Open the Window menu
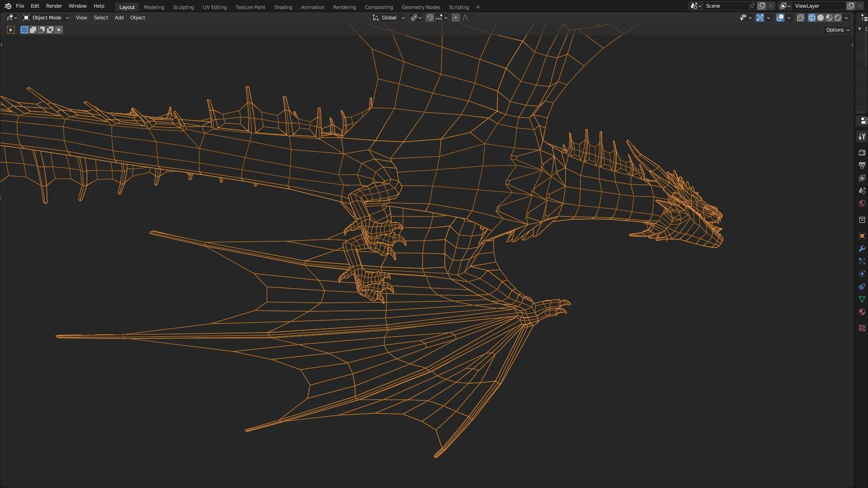868x488 pixels. (77, 6)
